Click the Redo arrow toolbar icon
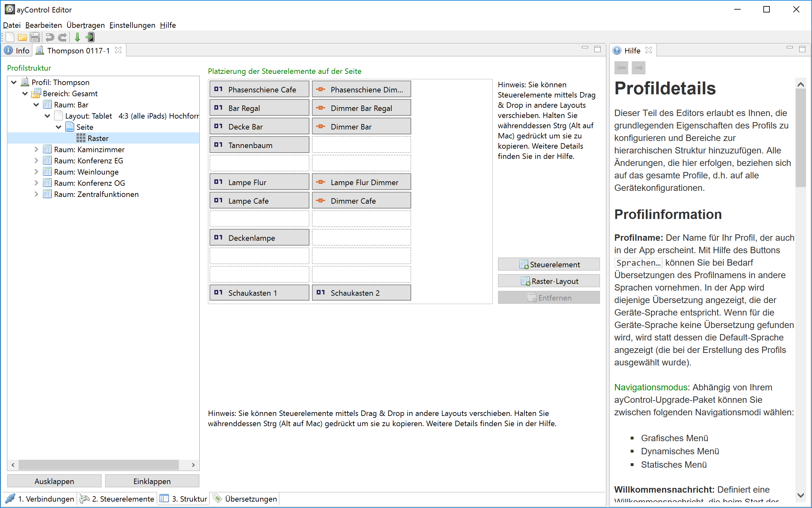 pyautogui.click(x=62, y=37)
